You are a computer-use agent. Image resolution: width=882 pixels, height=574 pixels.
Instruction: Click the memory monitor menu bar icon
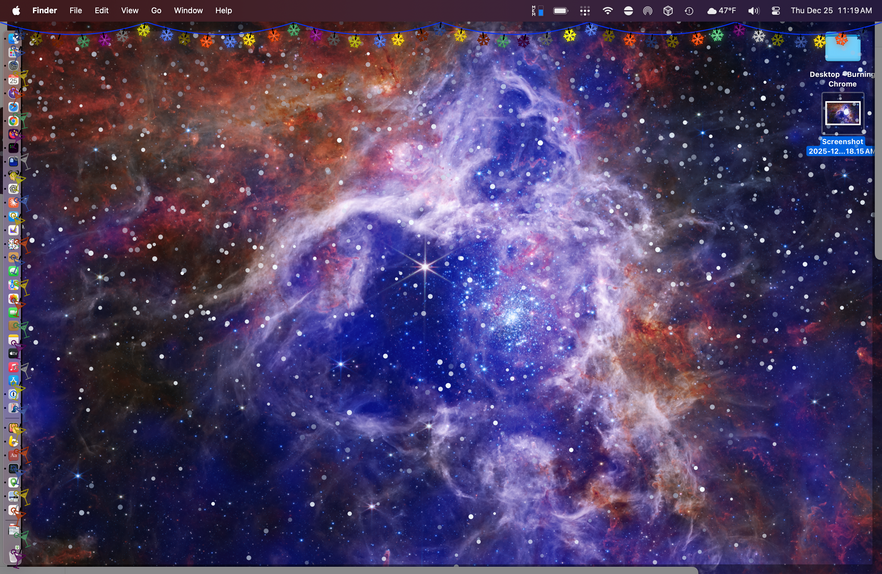coord(538,10)
